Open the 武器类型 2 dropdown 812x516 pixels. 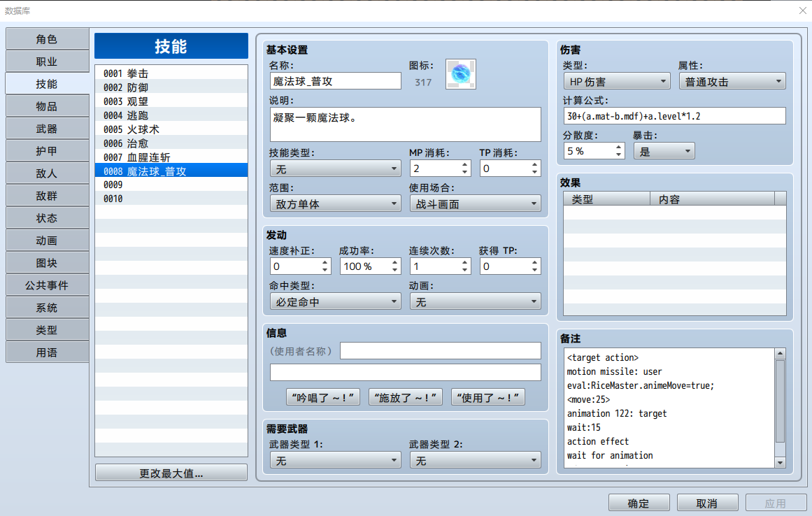pyautogui.click(x=476, y=460)
